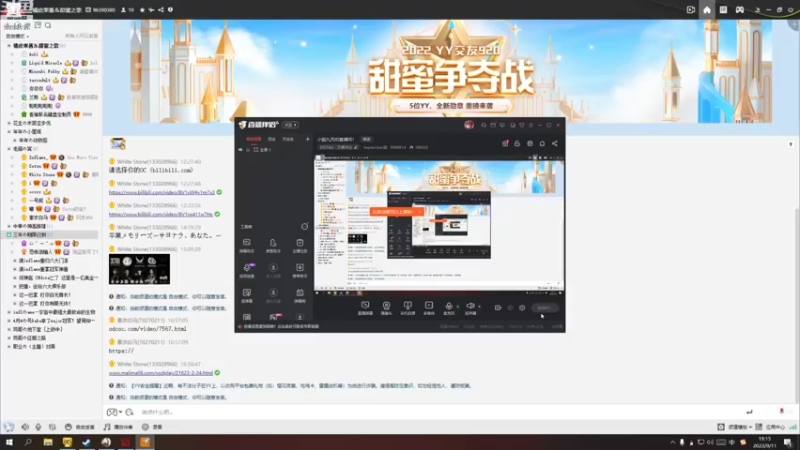Viewport: 800px width, 450px height.
Task: Click the camera source icon in streaming tool
Action: 386,307
